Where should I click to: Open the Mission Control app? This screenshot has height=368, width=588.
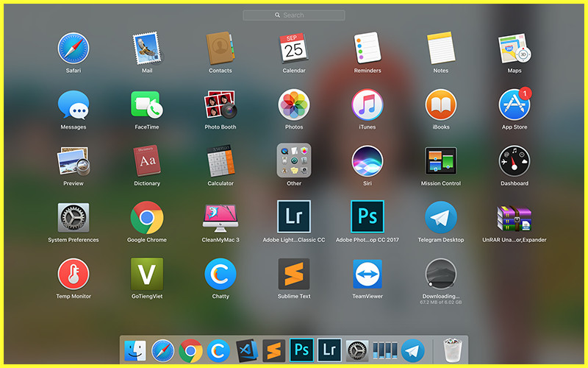point(440,160)
